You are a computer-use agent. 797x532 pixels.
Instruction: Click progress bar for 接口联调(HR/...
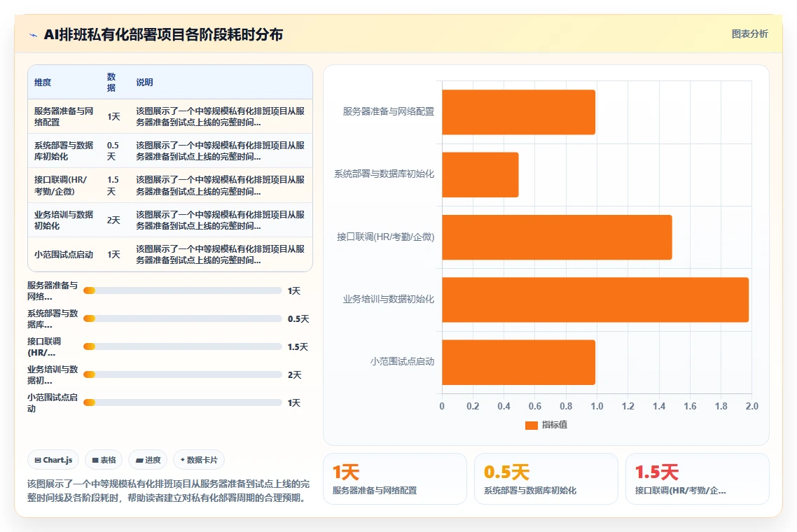[x=183, y=346]
